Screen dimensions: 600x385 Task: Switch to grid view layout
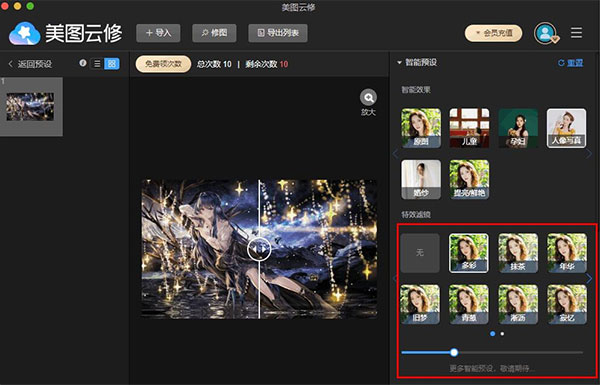pyautogui.click(x=112, y=64)
